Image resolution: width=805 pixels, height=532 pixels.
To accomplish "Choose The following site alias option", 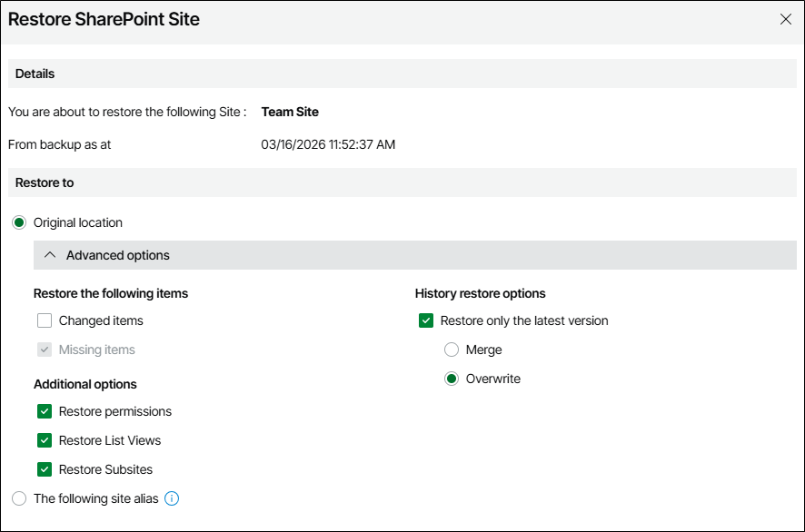I will (x=19, y=498).
